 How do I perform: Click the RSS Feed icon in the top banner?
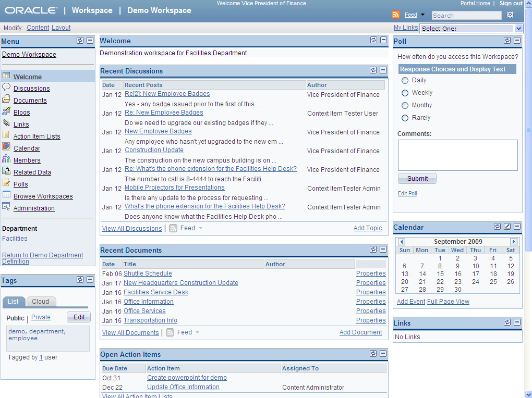tap(396, 15)
